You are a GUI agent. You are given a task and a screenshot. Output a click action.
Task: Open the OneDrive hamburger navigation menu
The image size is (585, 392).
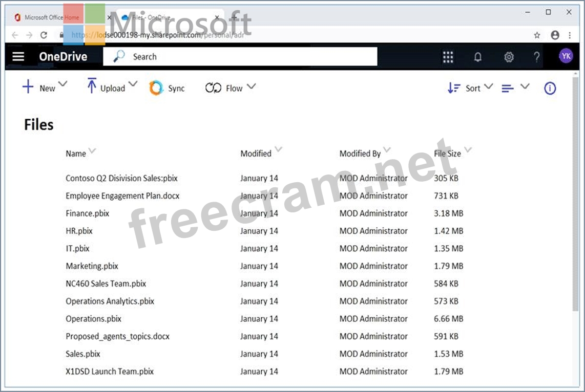(x=18, y=57)
